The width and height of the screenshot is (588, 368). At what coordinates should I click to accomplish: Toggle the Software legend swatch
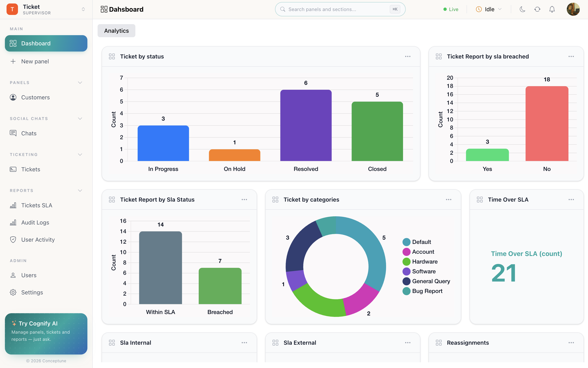pos(406,271)
